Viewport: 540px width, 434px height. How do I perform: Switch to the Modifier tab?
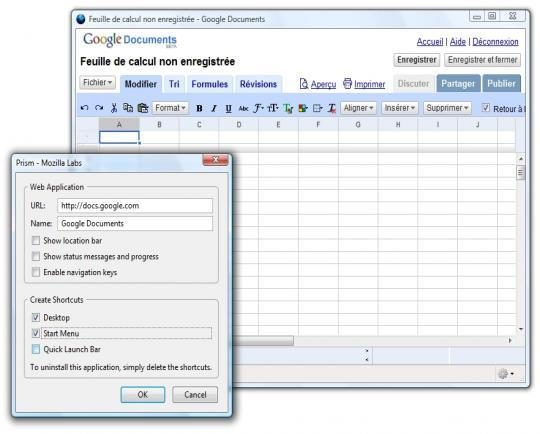point(141,84)
